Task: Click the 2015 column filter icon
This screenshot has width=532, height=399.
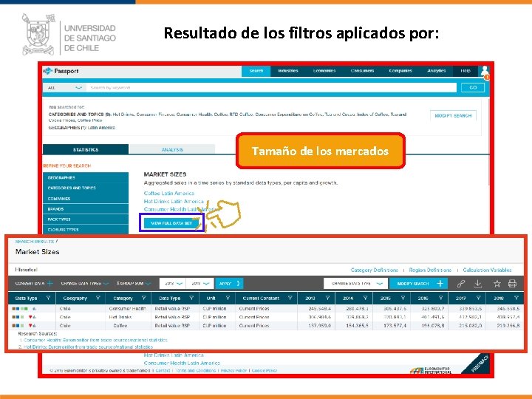Action: click(x=403, y=298)
